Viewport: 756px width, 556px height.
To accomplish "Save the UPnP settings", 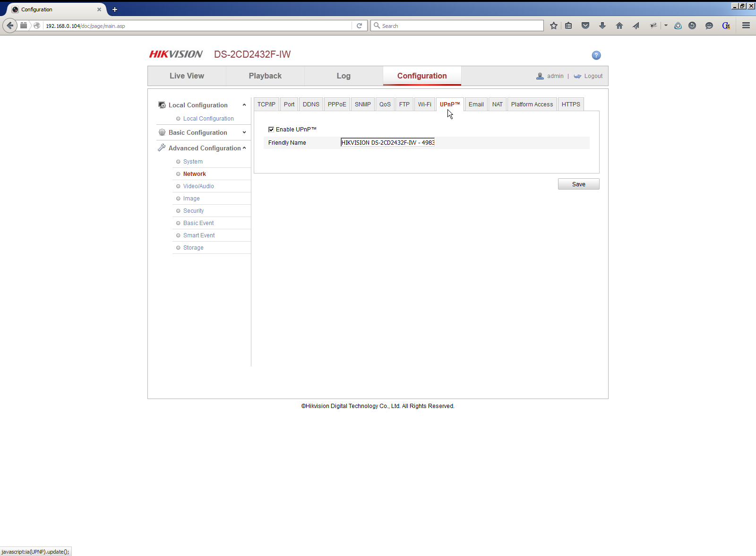I will (x=578, y=184).
